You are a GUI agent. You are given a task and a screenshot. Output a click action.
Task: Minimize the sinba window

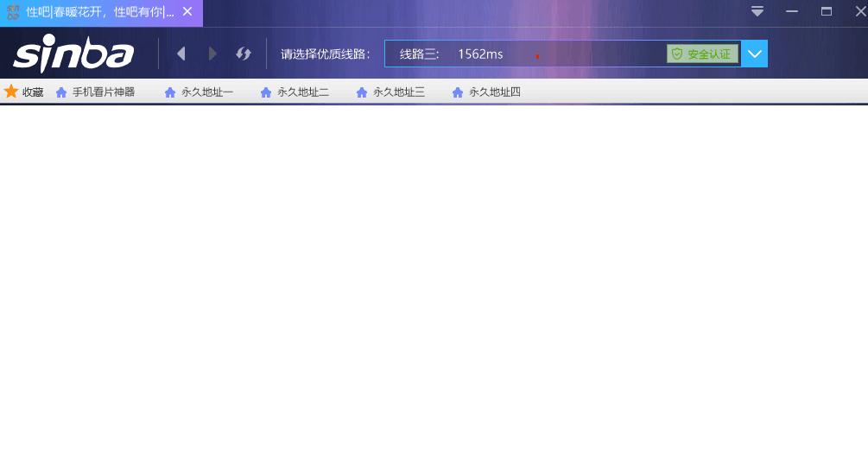click(792, 11)
